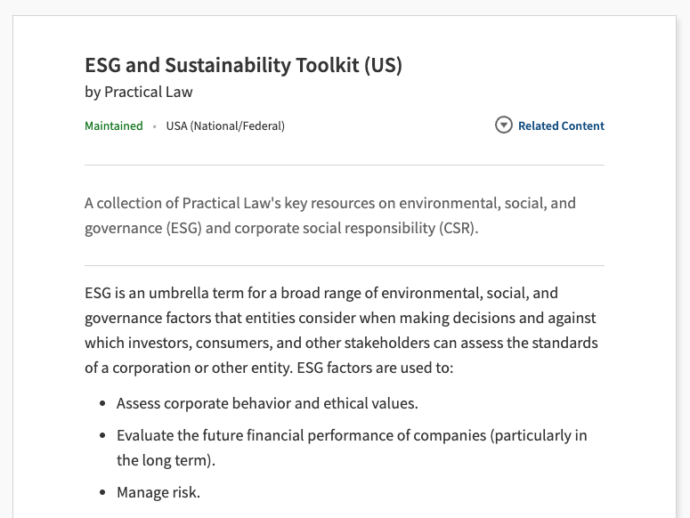Click the divider line below the Maintained row
The image size is (690, 518).
[x=344, y=165]
